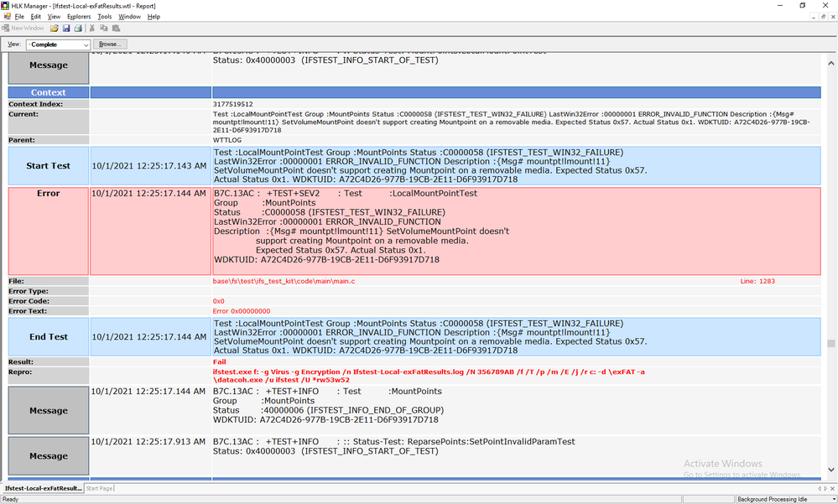838x504 pixels.
Task: Click the Message label beside IFSTEST_INFO_END_OF_GROUP
Action: tap(48, 410)
